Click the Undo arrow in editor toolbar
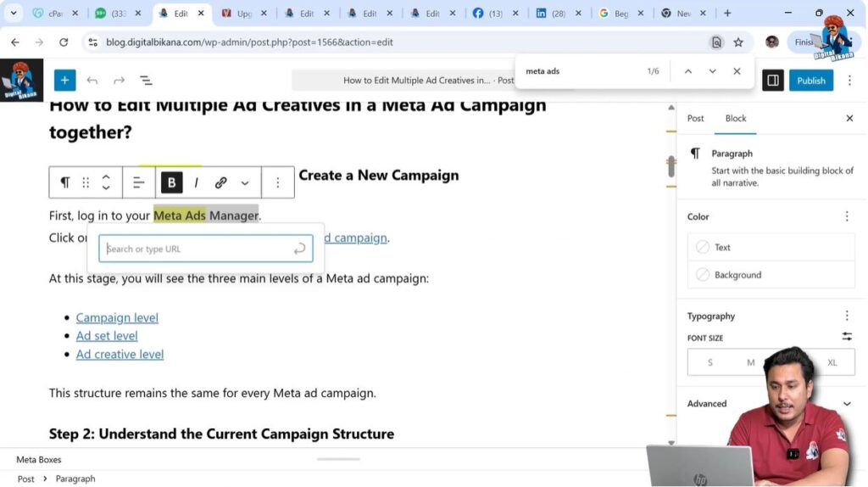868x487 pixels. tap(92, 81)
